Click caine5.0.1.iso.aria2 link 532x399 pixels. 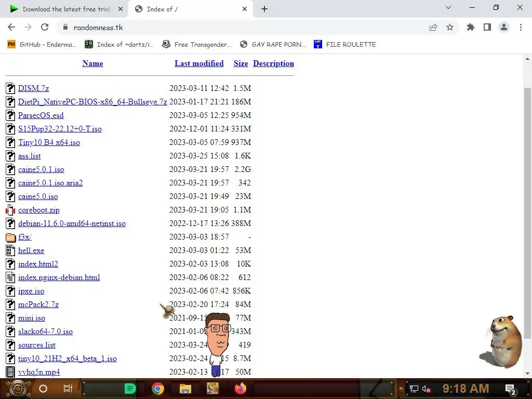[50, 183]
